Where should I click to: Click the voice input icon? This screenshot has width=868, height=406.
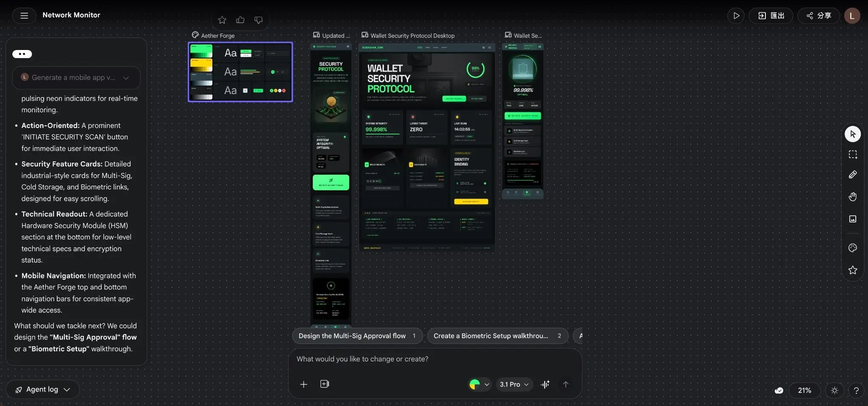(x=545, y=384)
